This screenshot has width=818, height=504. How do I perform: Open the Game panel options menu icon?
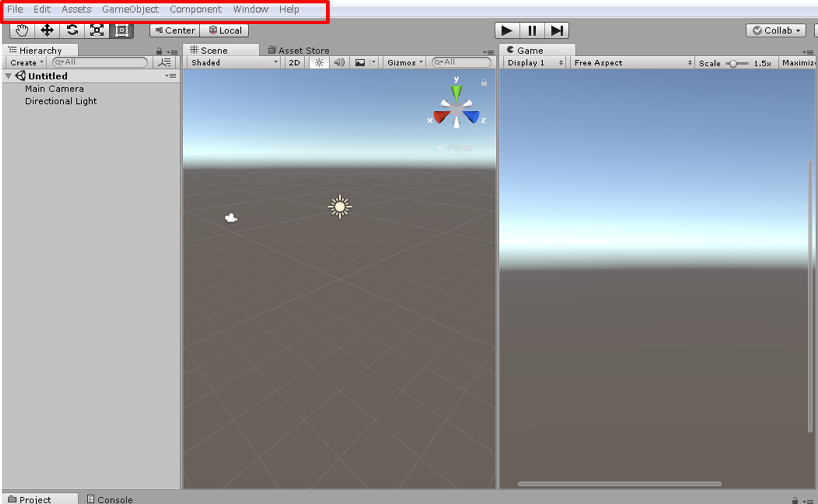click(x=808, y=52)
